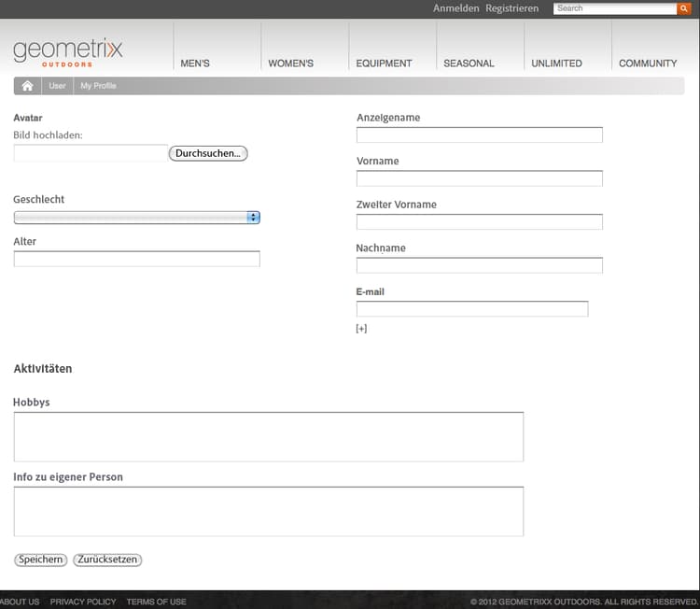Select the My Profile breadcrumb
The image size is (700, 609).
pyautogui.click(x=98, y=86)
